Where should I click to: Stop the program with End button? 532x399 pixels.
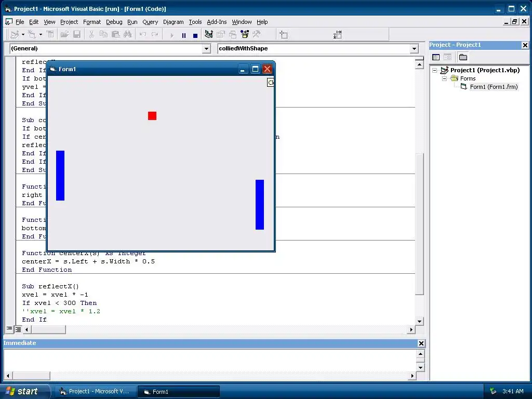pyautogui.click(x=195, y=35)
